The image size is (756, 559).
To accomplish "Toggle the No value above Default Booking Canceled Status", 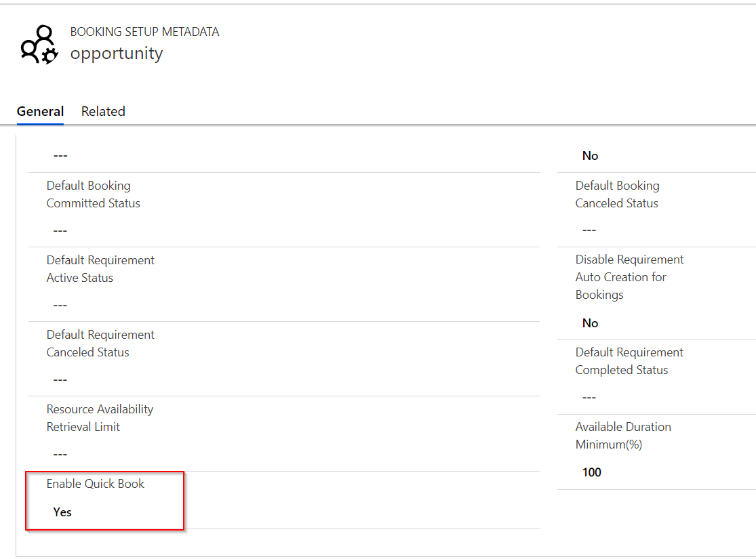I will (590, 156).
